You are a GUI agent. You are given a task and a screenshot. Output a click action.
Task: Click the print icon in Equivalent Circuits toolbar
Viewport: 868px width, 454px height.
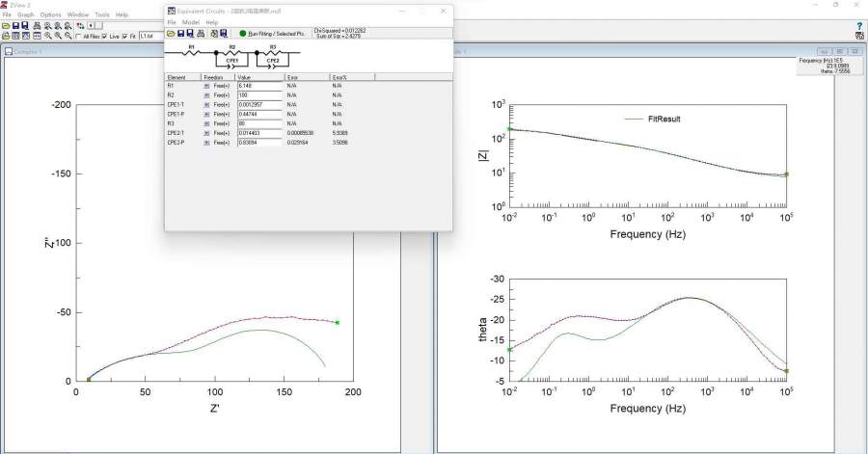pyautogui.click(x=202, y=33)
